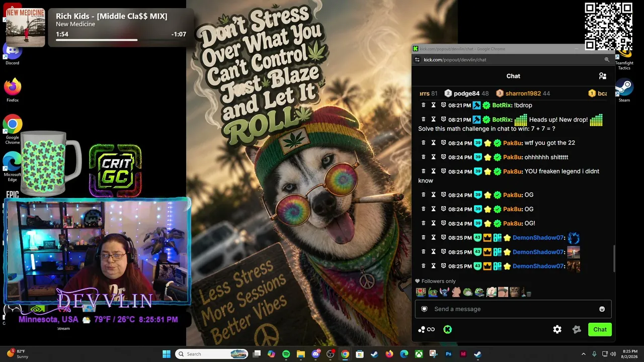Open Photoshop from the taskbar

[448, 354]
